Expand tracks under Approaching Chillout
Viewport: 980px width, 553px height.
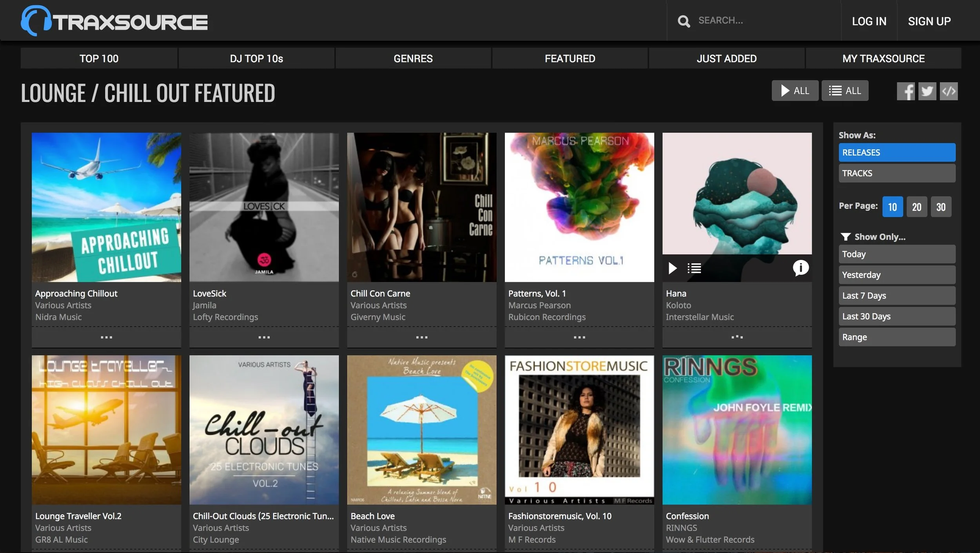pyautogui.click(x=106, y=337)
